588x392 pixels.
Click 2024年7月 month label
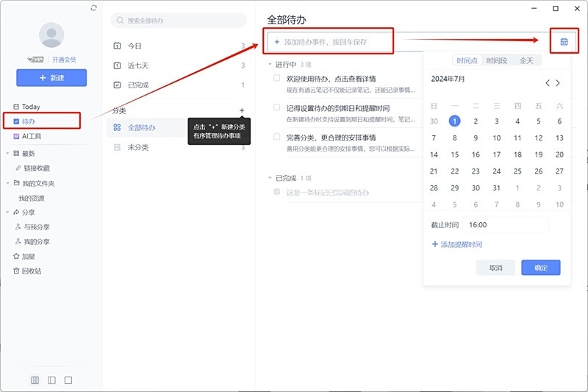(448, 79)
